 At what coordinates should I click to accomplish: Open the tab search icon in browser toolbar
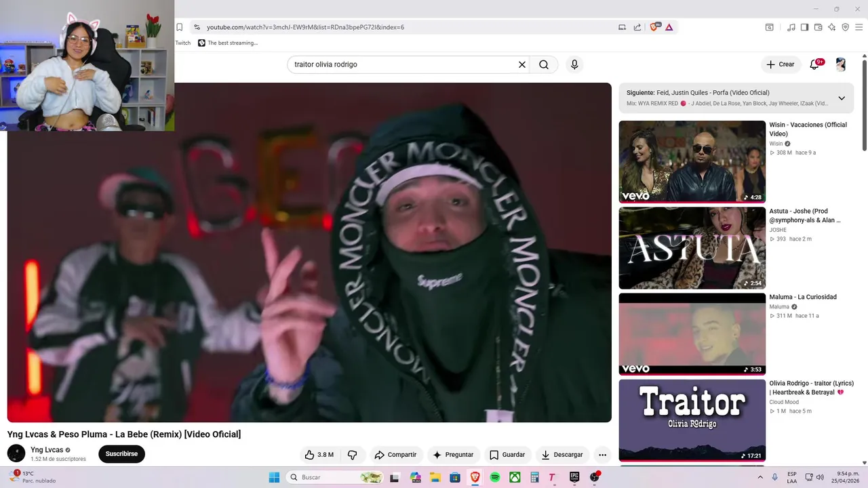pos(770,27)
